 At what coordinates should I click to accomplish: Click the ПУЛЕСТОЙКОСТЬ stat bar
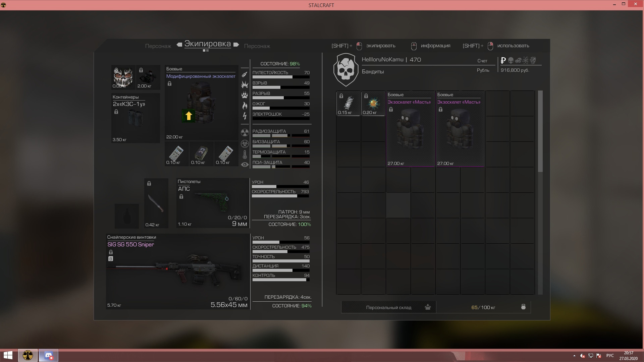point(281,77)
